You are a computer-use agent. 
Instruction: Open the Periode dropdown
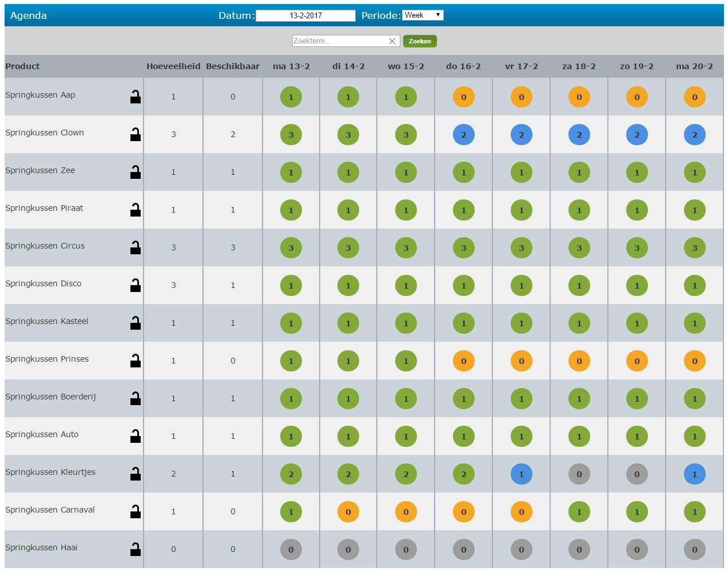pos(423,15)
